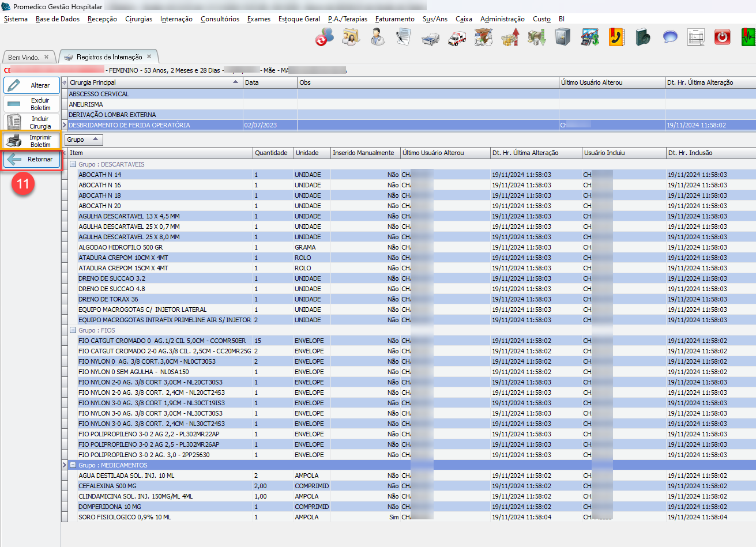Collapse the MEDICAMENTOS group
Viewport: 756px width, 547px height.
pos(73,465)
